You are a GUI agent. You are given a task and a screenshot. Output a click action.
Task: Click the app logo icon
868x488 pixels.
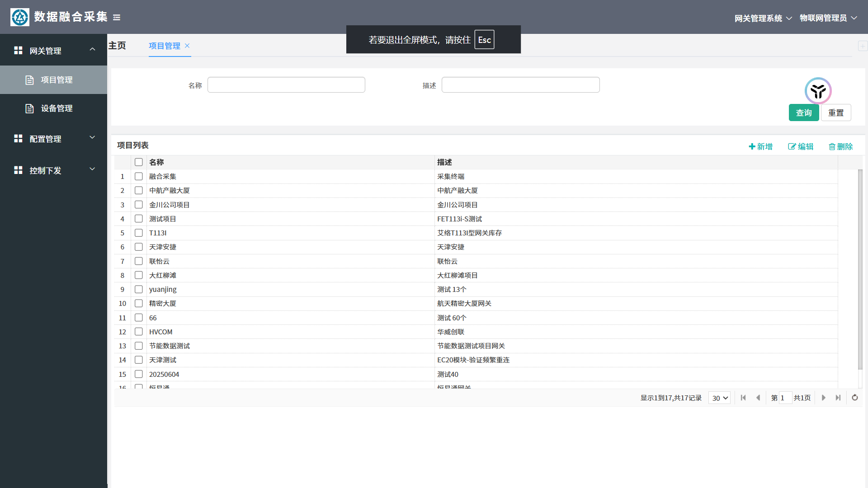pyautogui.click(x=20, y=17)
